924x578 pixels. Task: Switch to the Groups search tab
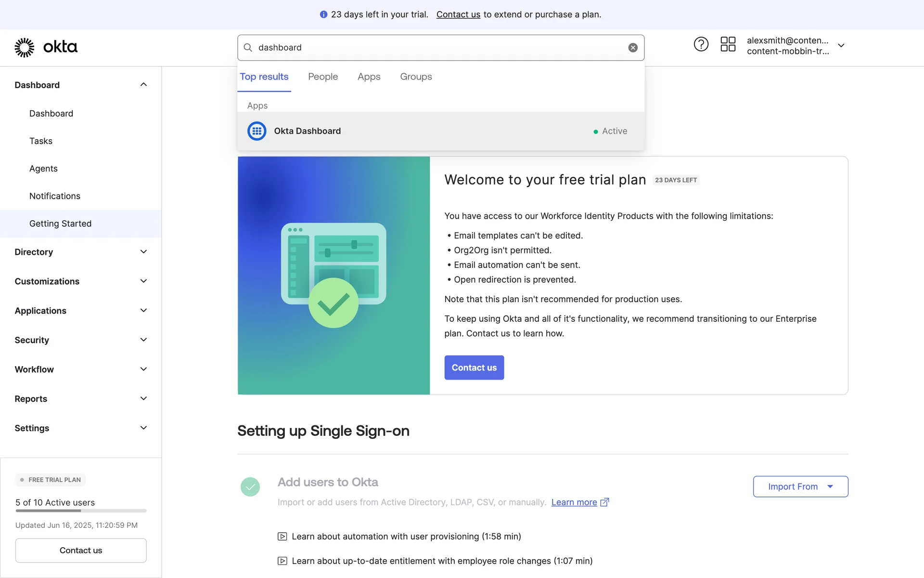[416, 77]
